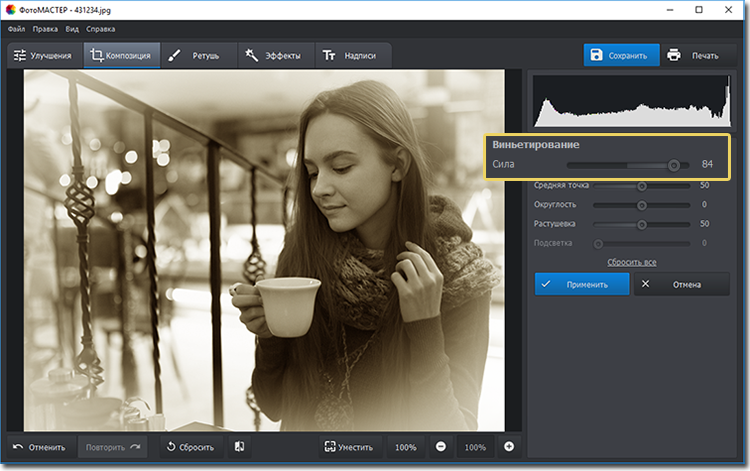The image size is (750, 471).
Task: Zoom out with the minus icon
Action: point(441,447)
